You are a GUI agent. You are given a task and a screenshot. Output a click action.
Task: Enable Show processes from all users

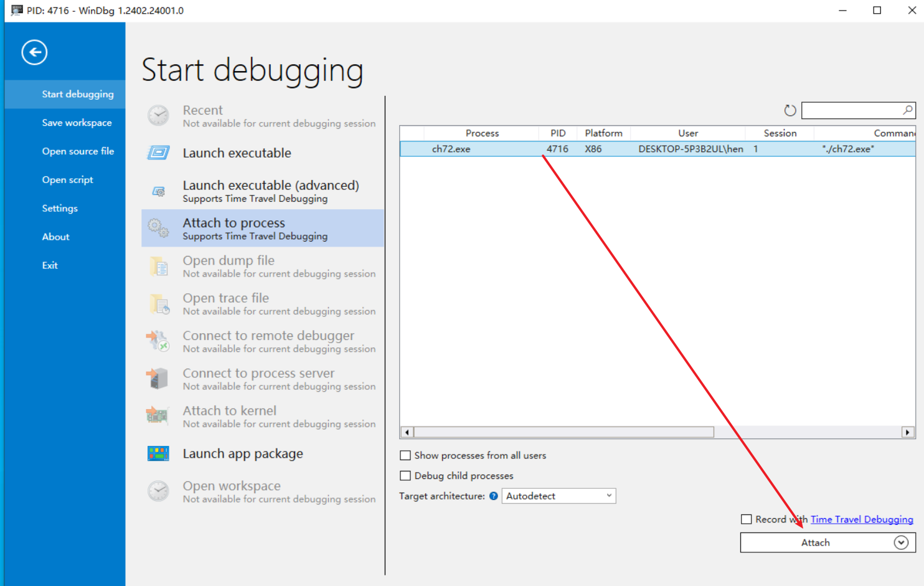pos(405,456)
